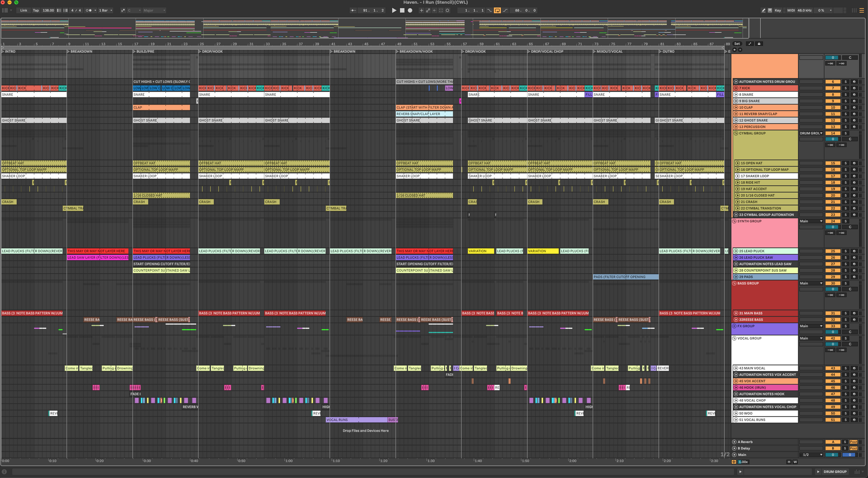Viewport: 868px width, 478px height.
Task: Jump to the BUILD/PRE locator
Action: click(144, 52)
